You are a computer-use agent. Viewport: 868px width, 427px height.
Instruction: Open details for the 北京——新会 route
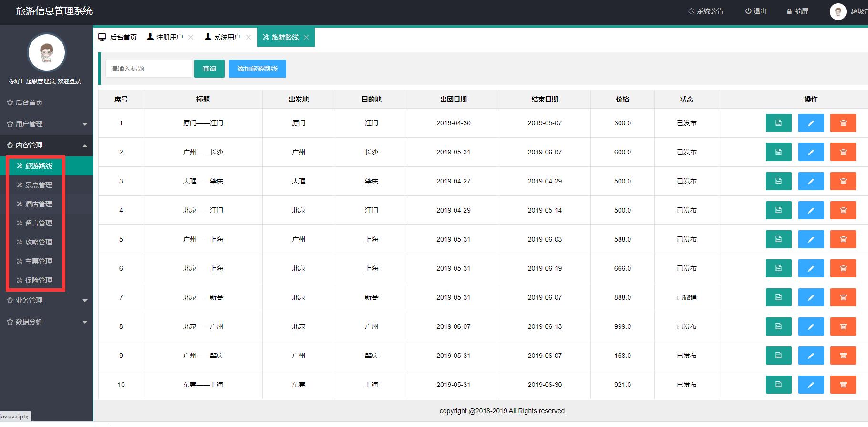[778, 297]
